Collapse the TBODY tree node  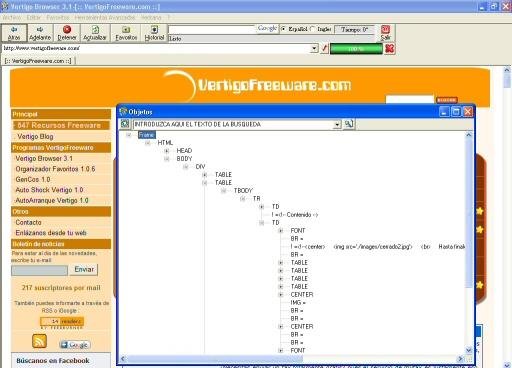tap(224, 191)
